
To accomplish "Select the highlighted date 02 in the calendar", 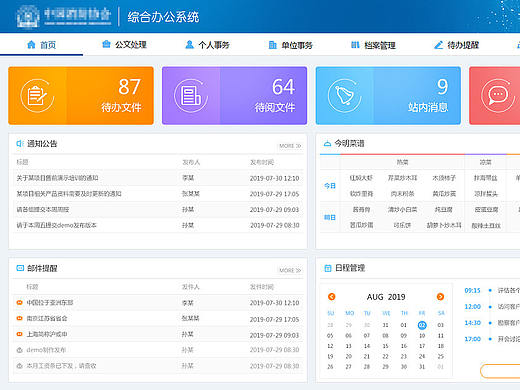I will point(422,325).
